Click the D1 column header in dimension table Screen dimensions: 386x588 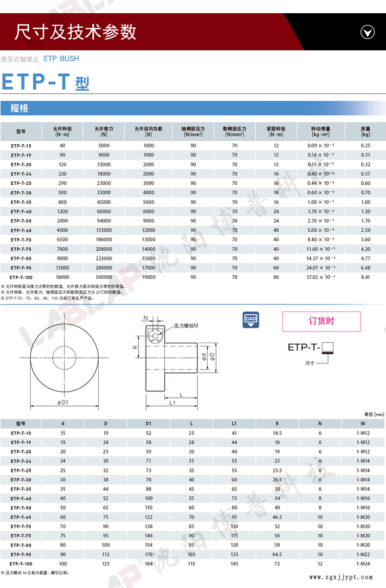(149, 424)
